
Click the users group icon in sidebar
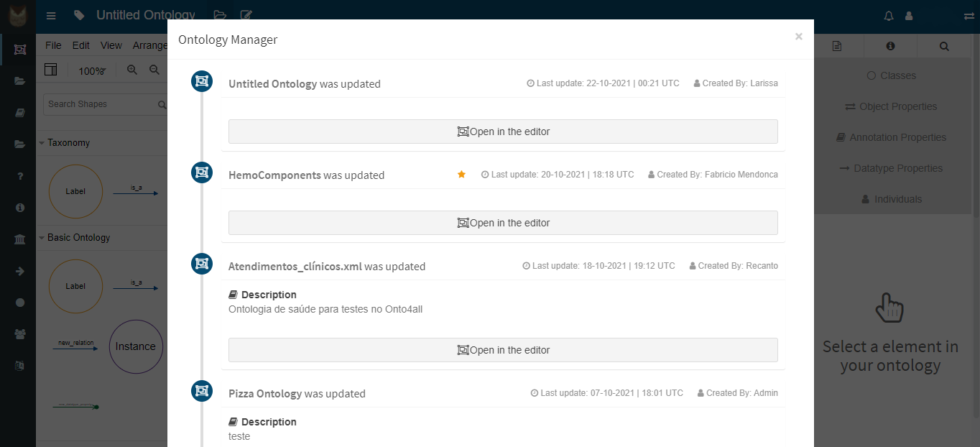click(20, 333)
